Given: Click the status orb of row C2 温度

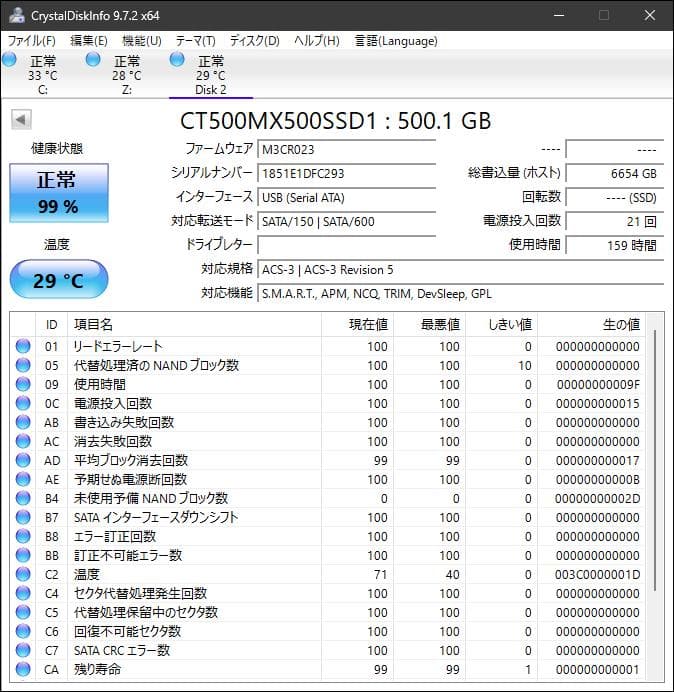Looking at the screenshot, I should 23,574.
